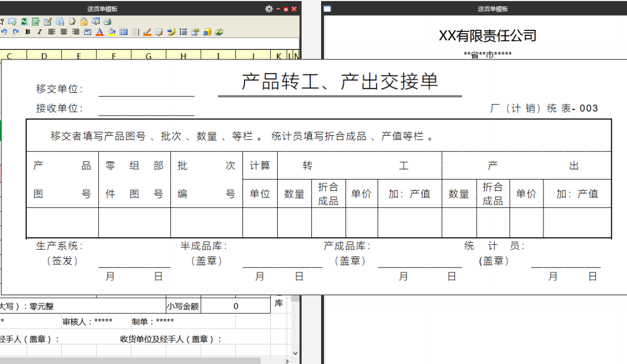
Task: Select column F header
Action: [113, 55]
